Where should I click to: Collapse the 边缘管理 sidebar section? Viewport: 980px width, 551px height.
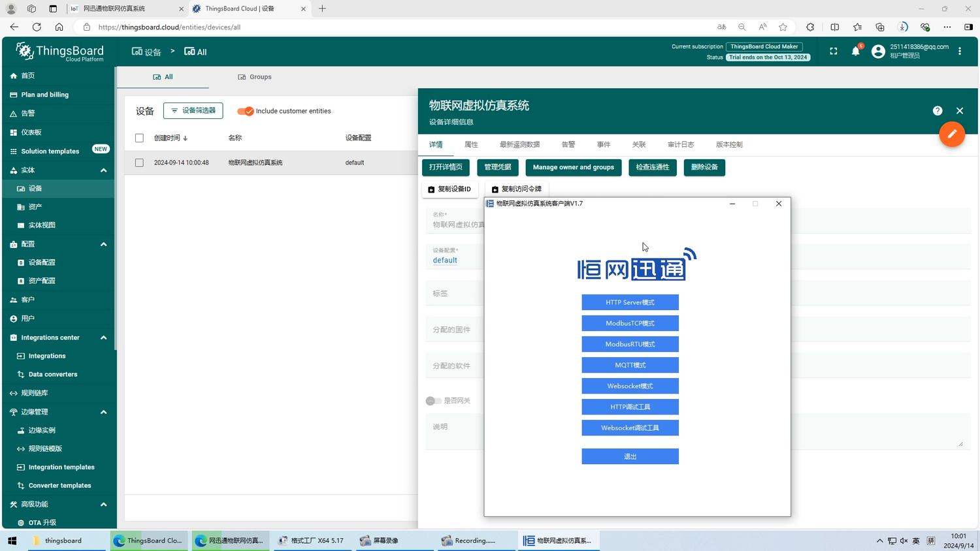pos(103,412)
